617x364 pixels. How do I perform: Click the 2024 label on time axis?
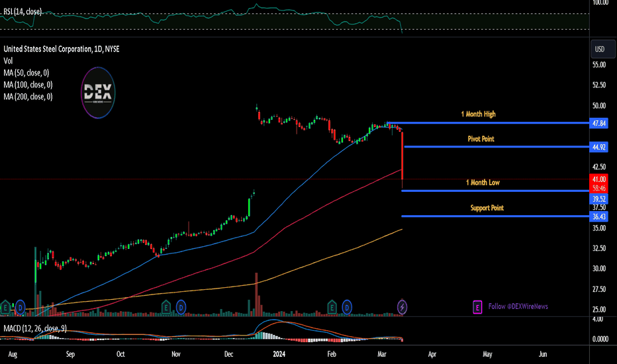tap(279, 354)
